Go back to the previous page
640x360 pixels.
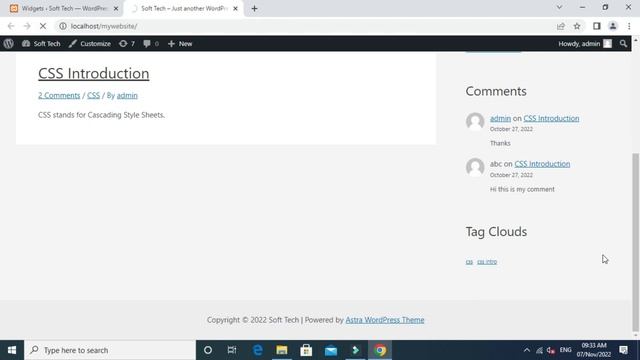tap(11, 26)
